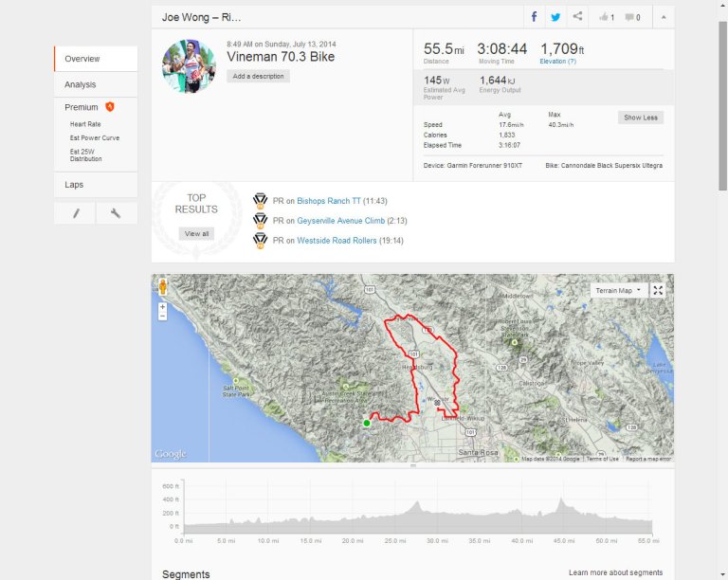The width and height of the screenshot is (728, 580).
Task: Share the activity on Twitter
Action: (x=555, y=17)
